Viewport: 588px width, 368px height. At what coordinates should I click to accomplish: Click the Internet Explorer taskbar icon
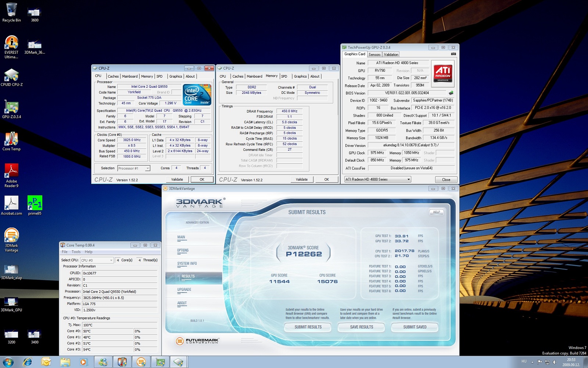tap(27, 362)
